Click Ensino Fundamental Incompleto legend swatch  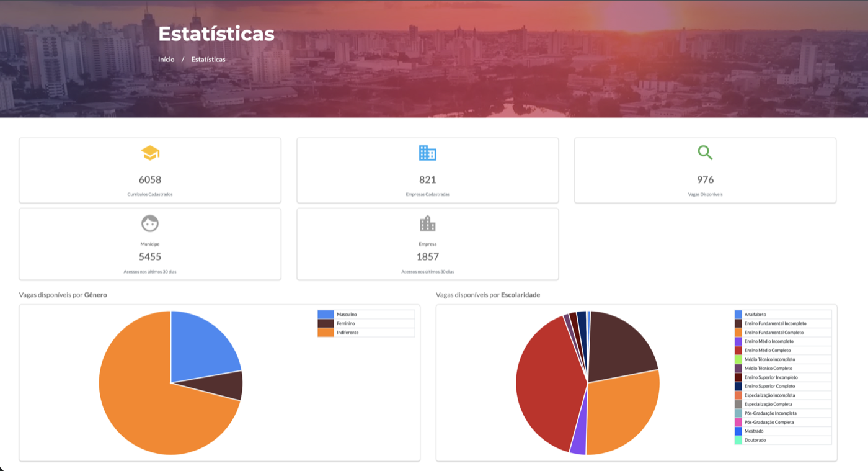point(738,323)
